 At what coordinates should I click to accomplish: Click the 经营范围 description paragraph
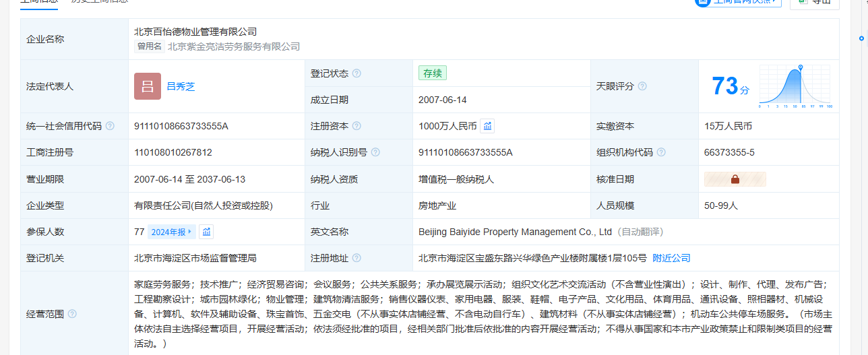(483, 314)
